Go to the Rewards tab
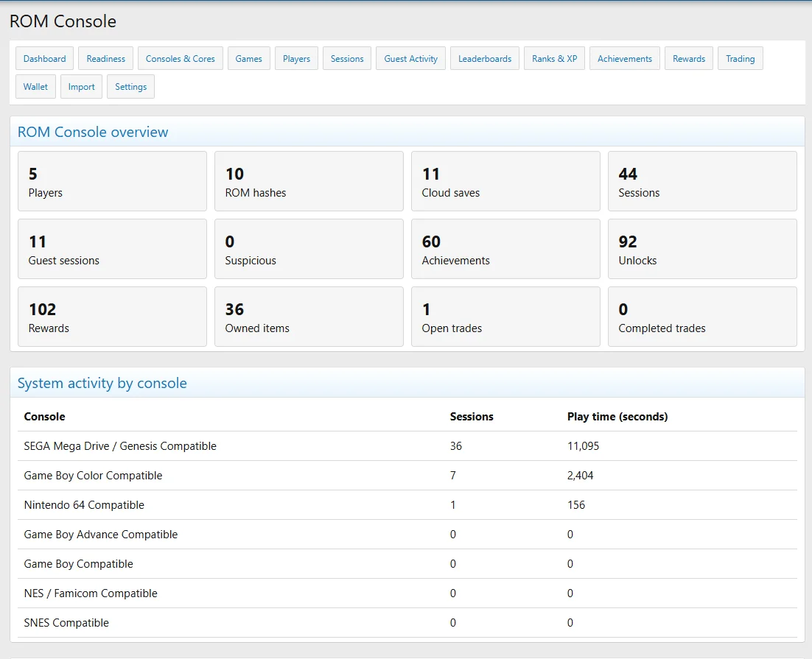812x659 pixels. pos(689,58)
